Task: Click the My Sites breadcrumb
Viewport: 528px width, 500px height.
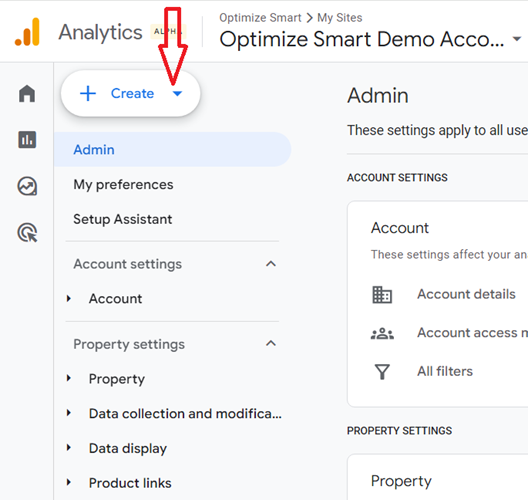Action: click(x=339, y=18)
